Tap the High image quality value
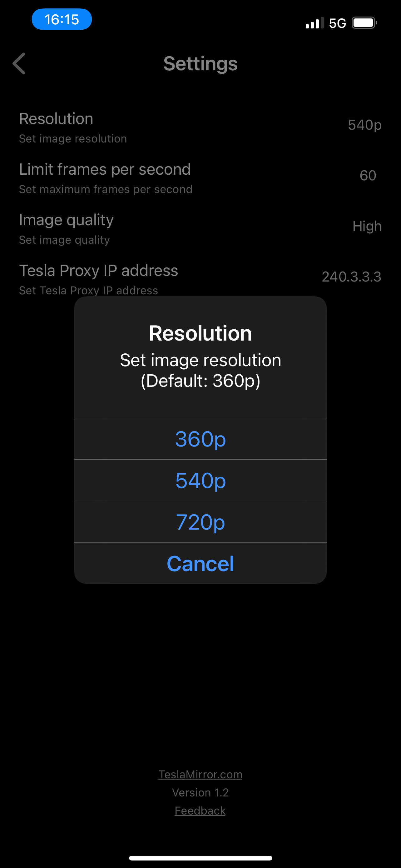The image size is (401, 868). (367, 226)
